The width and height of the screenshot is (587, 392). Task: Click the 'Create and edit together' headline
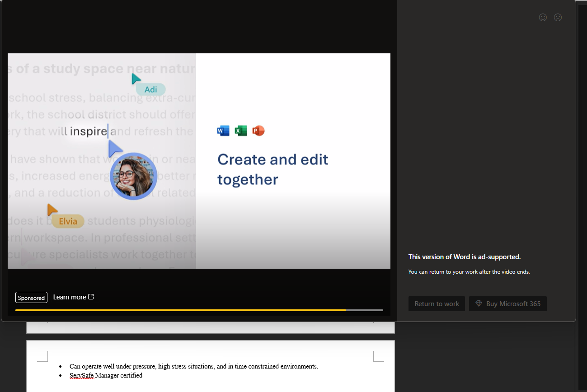pyautogui.click(x=273, y=169)
